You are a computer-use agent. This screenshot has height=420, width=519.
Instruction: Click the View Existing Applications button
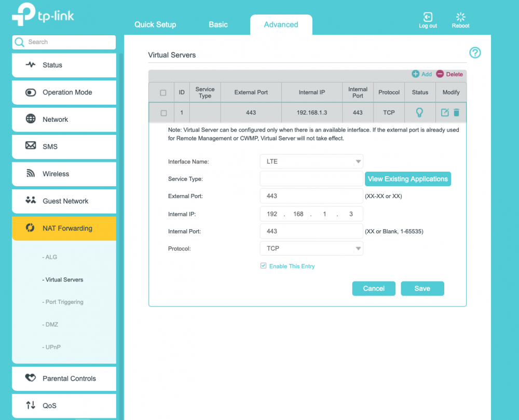pos(407,179)
